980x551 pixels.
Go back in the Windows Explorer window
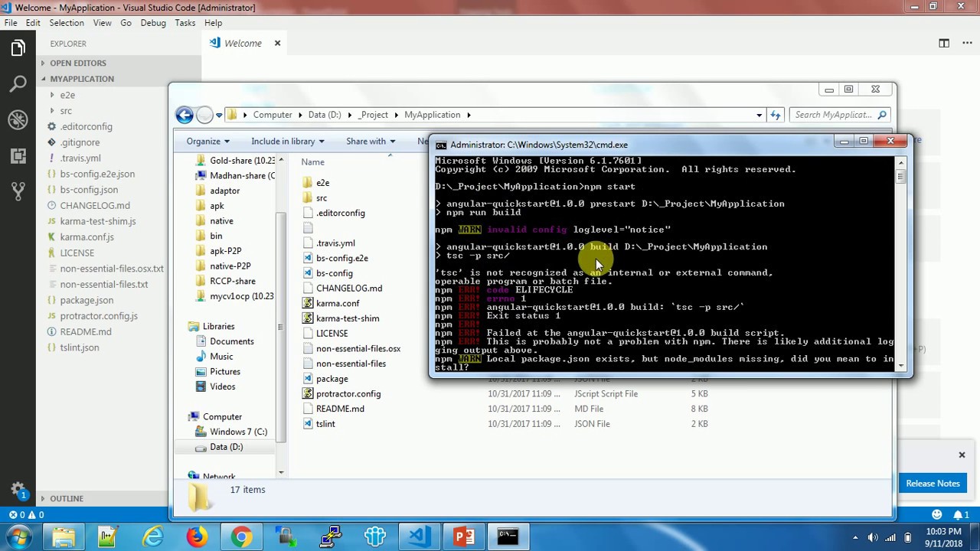[x=185, y=115]
